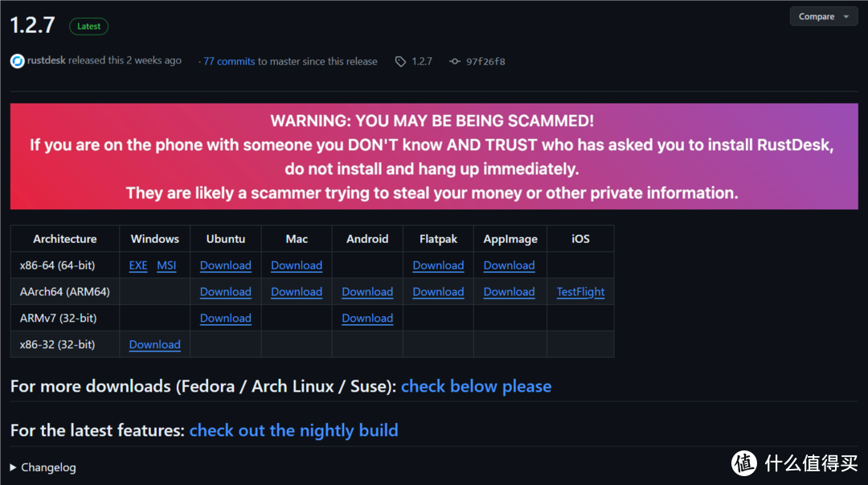Open the Compare dropdown
Screen dimensions: 868x485
pyautogui.click(x=823, y=17)
